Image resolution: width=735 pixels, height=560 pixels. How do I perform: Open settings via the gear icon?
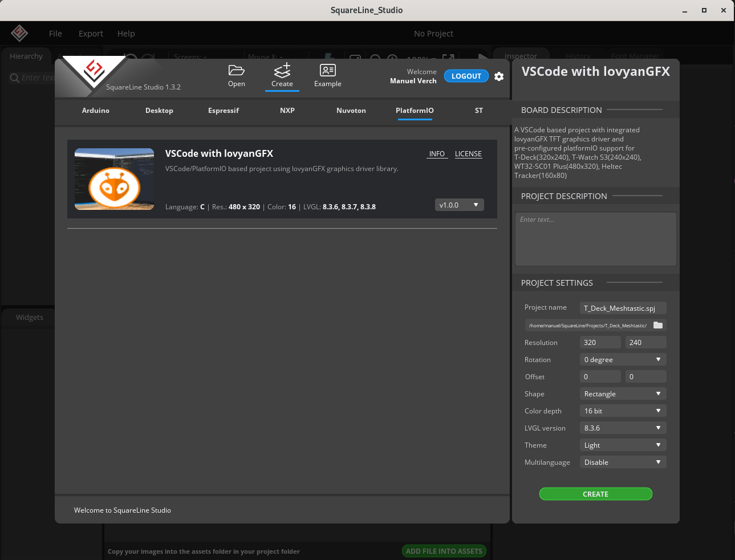[x=499, y=76]
